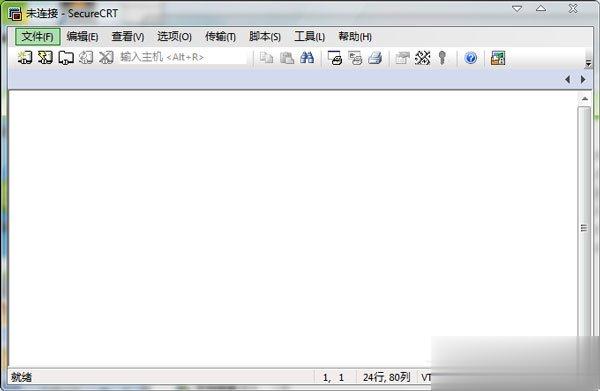600x391 pixels.
Task: Click the 输入主机 host input field
Action: 183,57
